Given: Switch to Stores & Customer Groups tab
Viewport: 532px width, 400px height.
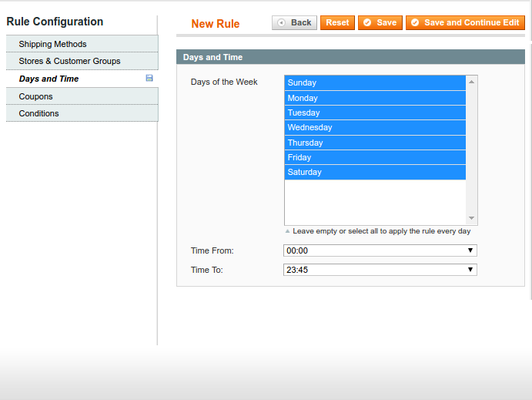Looking at the screenshot, I should (69, 61).
